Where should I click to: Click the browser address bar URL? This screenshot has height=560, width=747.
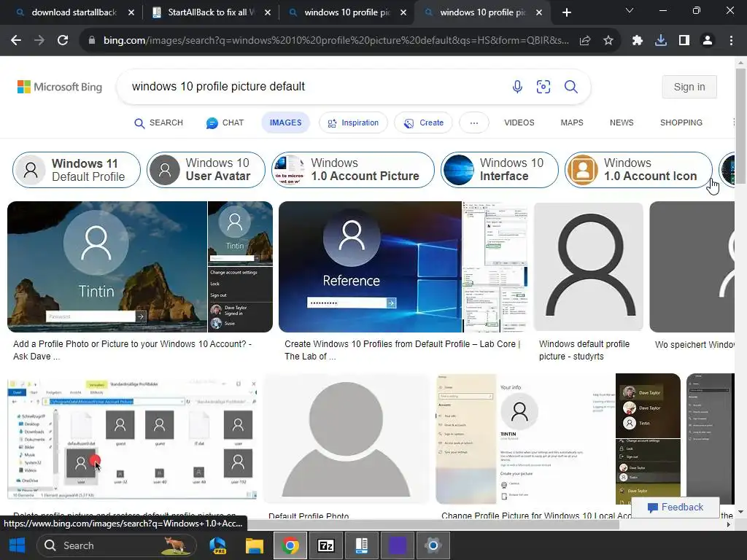click(x=336, y=41)
